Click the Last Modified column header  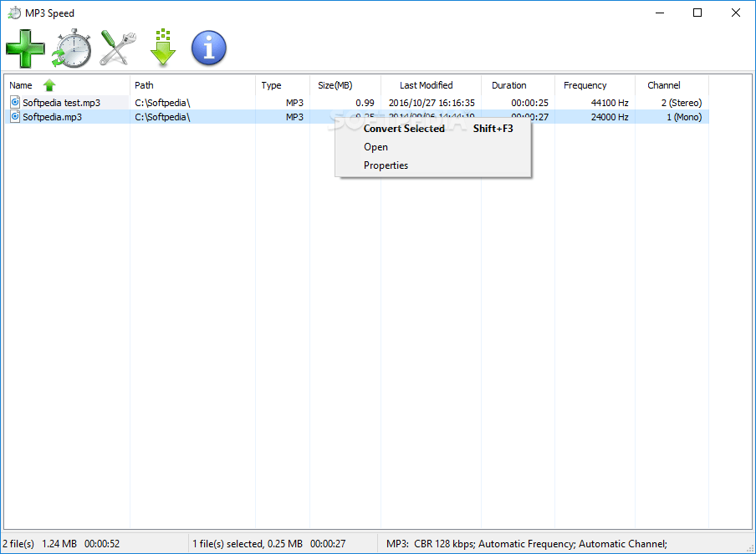(427, 84)
